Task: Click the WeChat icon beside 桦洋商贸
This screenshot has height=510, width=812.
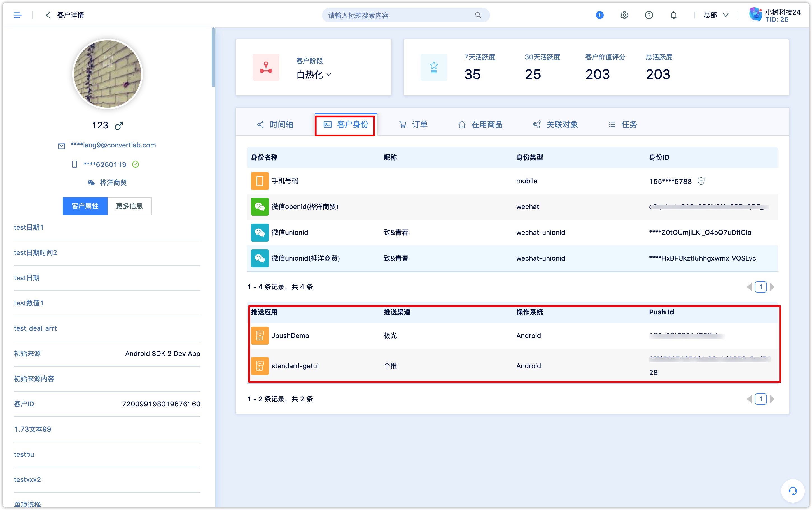Action: 91,182
